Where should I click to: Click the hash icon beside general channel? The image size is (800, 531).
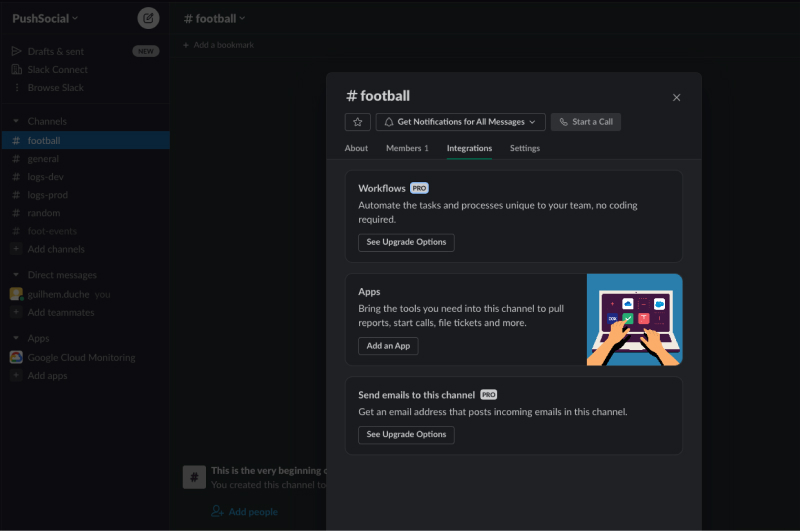16,159
